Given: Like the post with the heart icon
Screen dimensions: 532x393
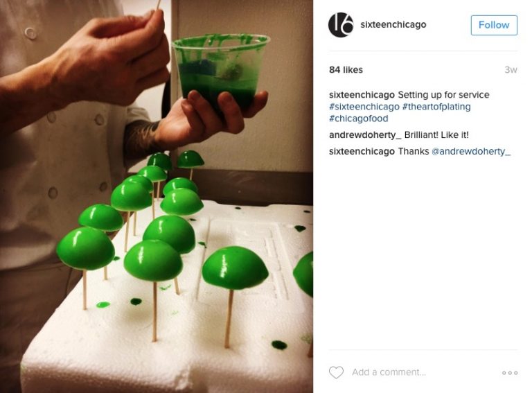Looking at the screenshot, I should click(x=336, y=372).
